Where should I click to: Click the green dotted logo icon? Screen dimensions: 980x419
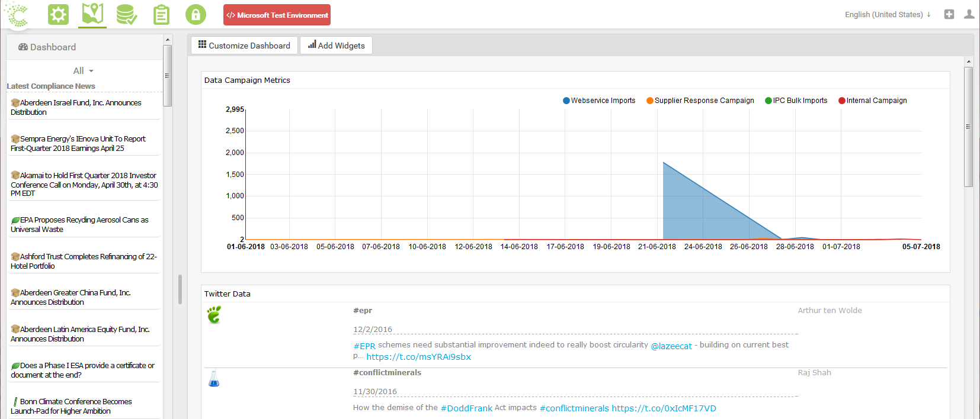pos(17,14)
